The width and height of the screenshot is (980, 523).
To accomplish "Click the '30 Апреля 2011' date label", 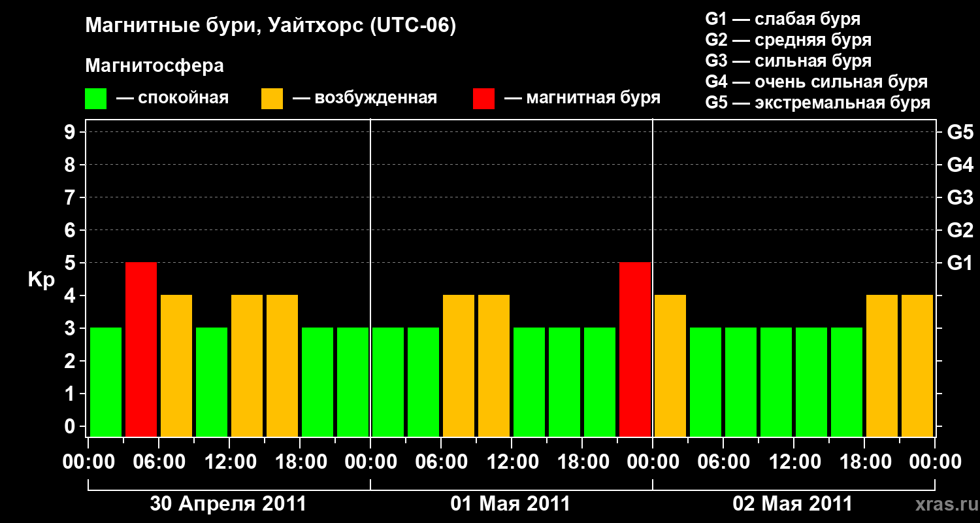I will click(228, 503).
